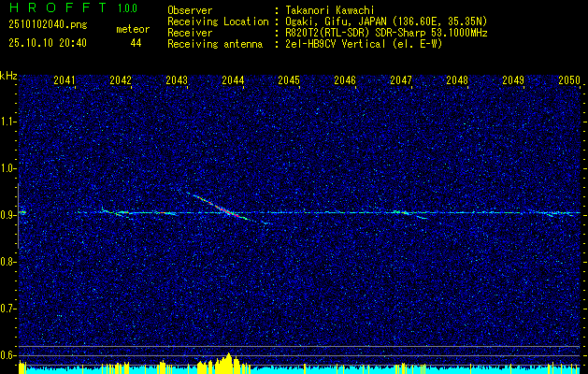The image size is (588, 374).
Task: Click the 0.8 kHz frequency label
Action: click(x=7, y=262)
